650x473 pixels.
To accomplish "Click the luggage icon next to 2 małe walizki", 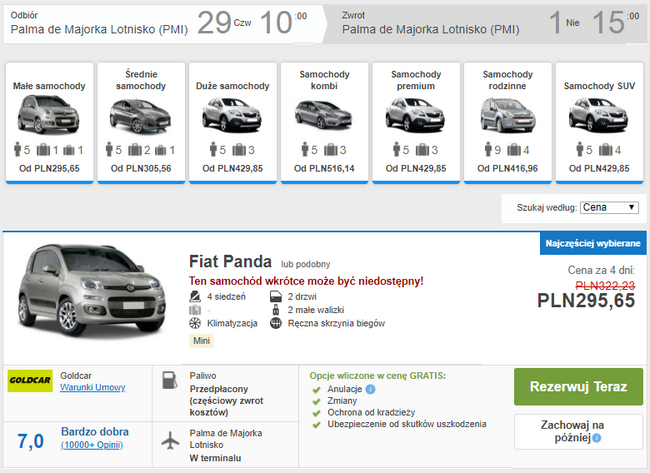I will [x=276, y=310].
